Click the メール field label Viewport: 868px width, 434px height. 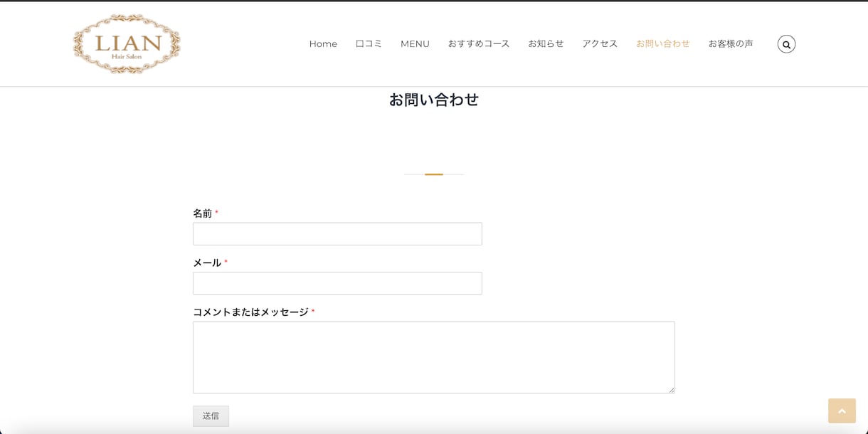(x=207, y=263)
